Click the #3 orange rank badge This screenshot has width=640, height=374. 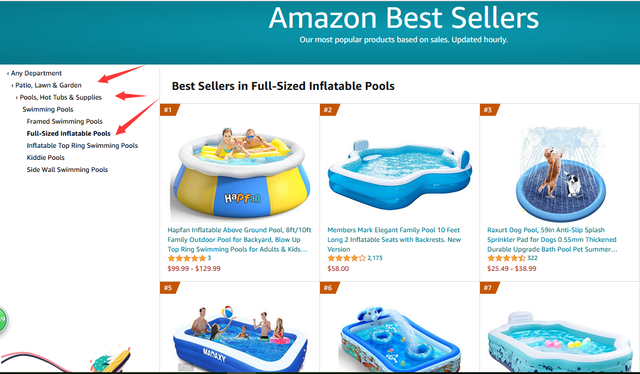489,110
